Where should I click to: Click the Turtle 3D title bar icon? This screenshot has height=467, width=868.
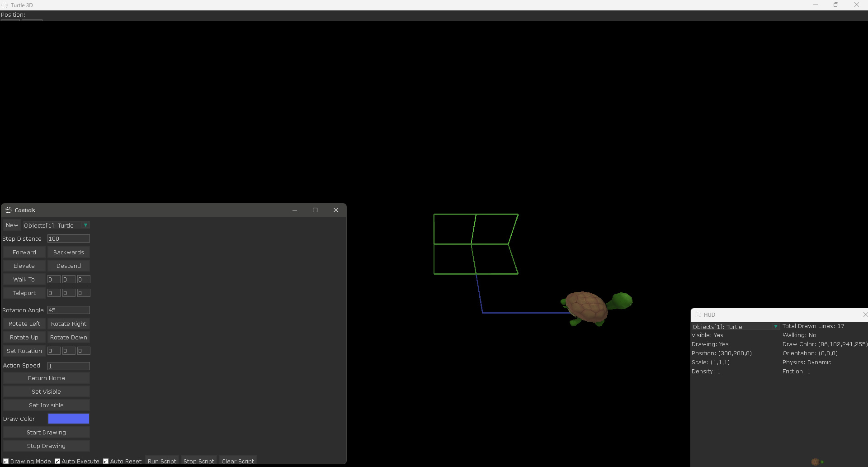point(5,5)
